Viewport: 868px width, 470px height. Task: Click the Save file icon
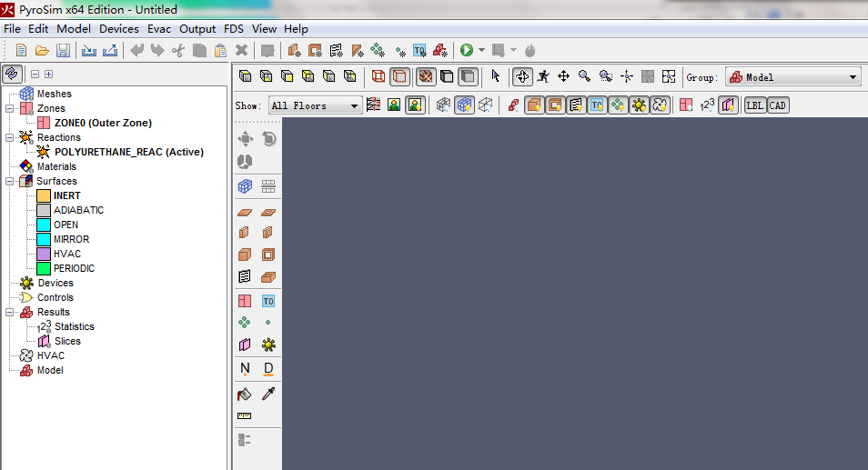(x=64, y=51)
